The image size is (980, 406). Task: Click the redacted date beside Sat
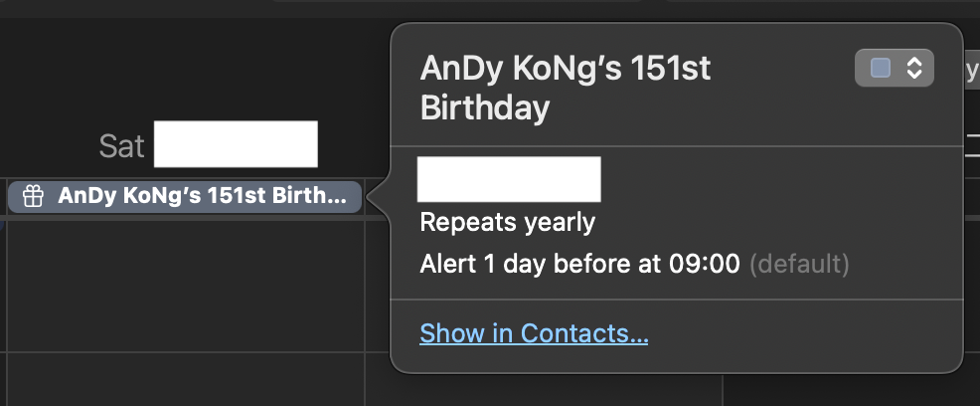click(x=236, y=144)
